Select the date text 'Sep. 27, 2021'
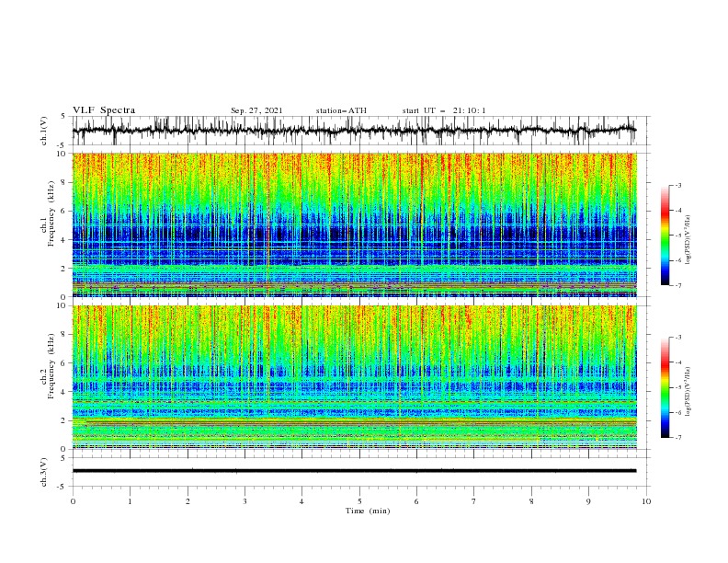This screenshot has width=728, height=563. [x=256, y=110]
